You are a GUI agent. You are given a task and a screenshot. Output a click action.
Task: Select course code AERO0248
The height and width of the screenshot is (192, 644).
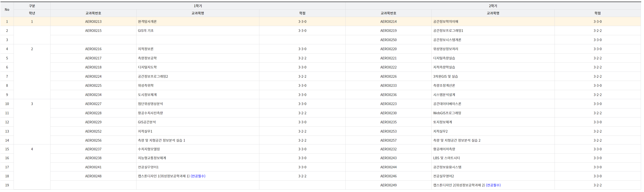(93, 176)
